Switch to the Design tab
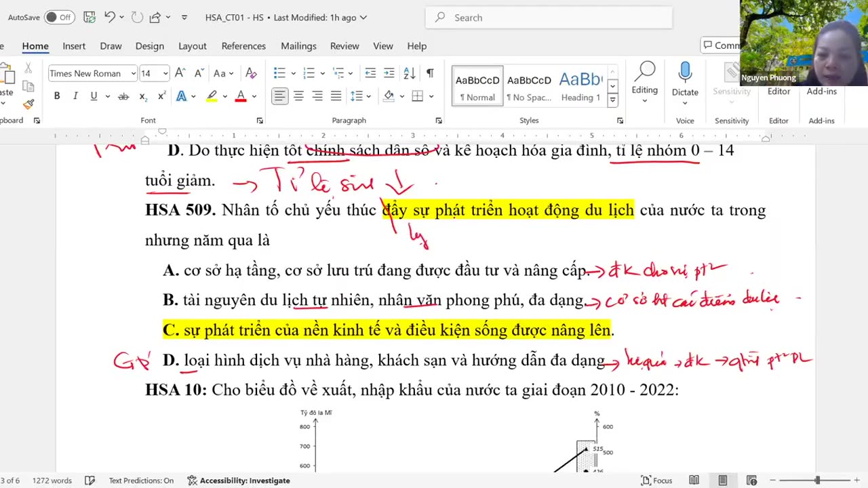 point(149,46)
